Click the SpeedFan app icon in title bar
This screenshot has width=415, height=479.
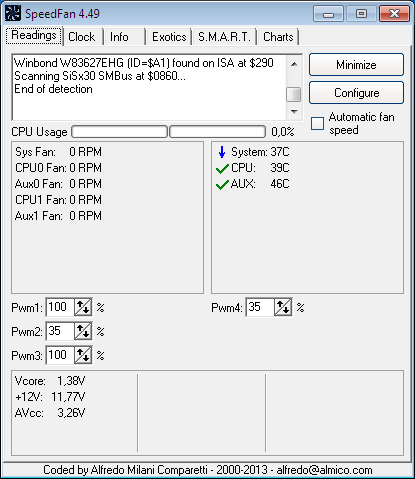[x=13, y=14]
